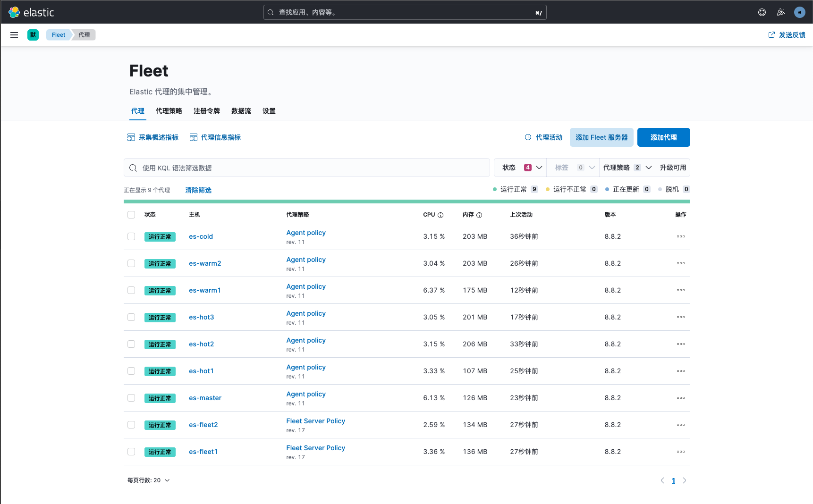813x504 pixels.
Task: Open actions menu for es-cold
Action: coord(681,236)
